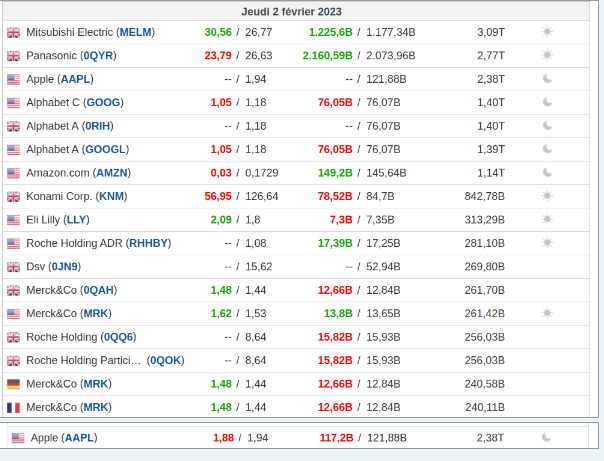Click US flag icon beside Eli Lilly
This screenshot has width=604, height=461.
click(x=13, y=220)
